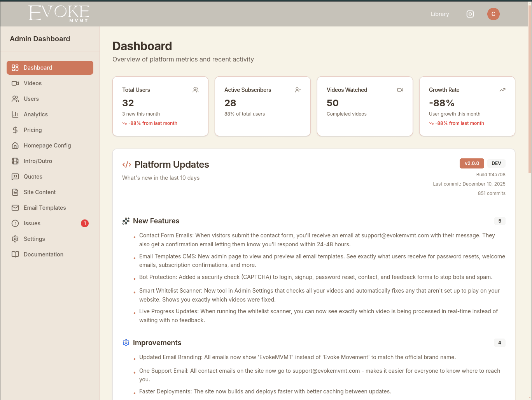Open Settings with the gear icon
Image resolution: width=532 pixels, height=400 pixels.
[16, 239]
